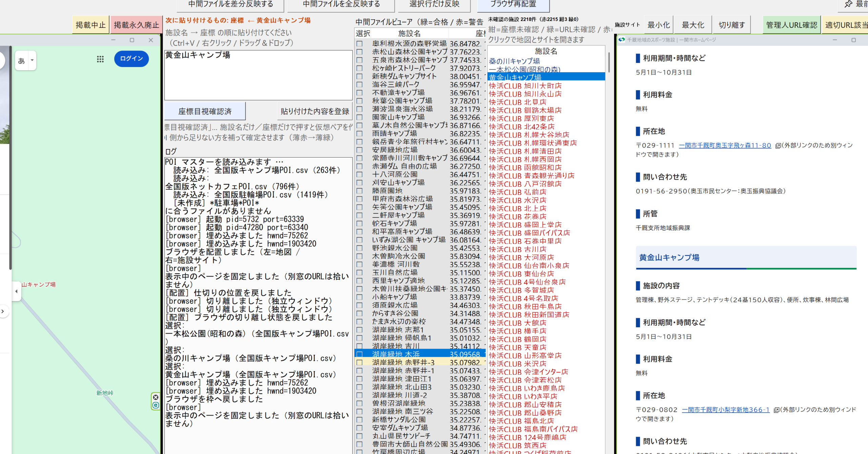Click the log text area
Screen dimensions: 868x454
[x=258, y=305]
